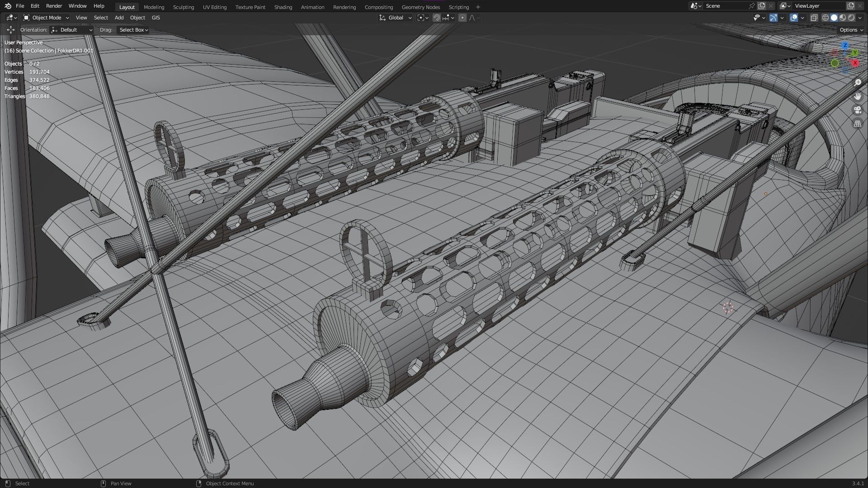Click red X axis gizmo ball
Screen dimensions: 868x488
[x=855, y=63]
